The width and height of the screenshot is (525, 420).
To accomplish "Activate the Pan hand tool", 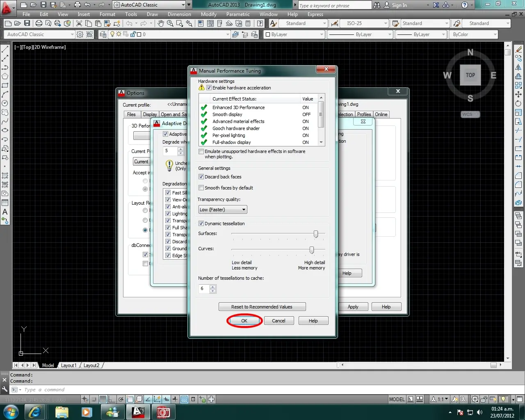I will pyautogui.click(x=161, y=23).
